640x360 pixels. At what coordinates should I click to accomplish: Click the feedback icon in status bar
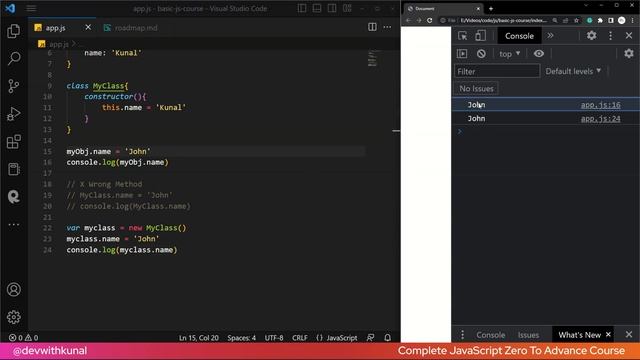point(371,338)
